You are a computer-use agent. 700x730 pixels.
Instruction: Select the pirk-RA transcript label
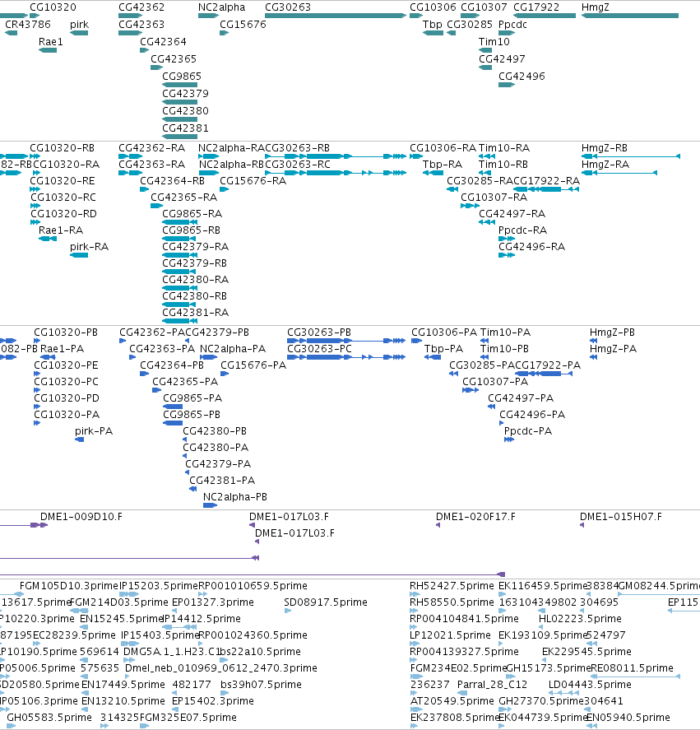(x=90, y=246)
